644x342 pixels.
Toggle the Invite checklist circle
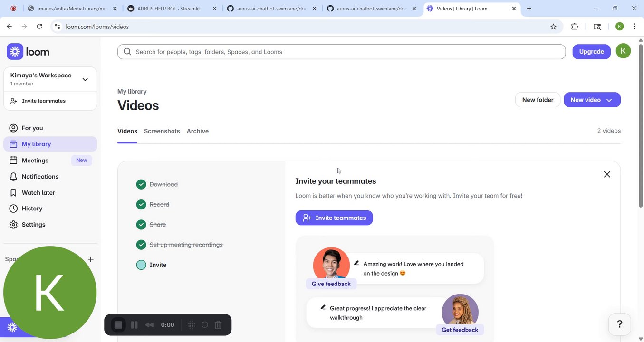[x=141, y=265]
